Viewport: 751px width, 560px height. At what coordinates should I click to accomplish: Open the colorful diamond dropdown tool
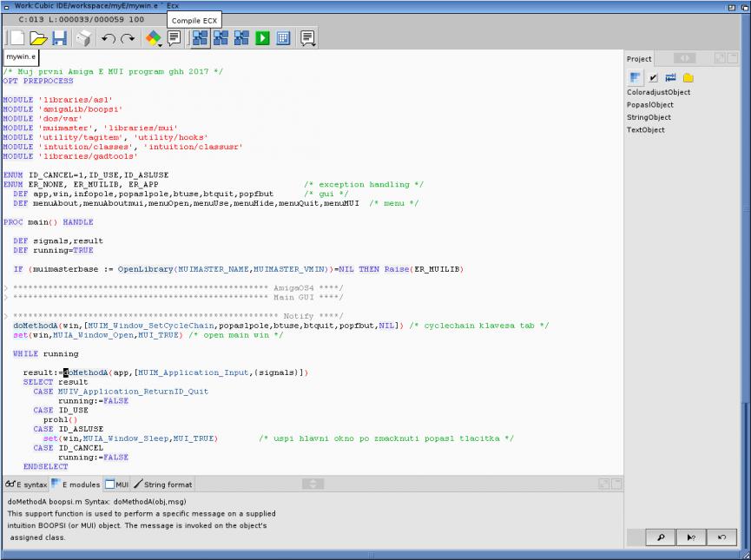(153, 37)
